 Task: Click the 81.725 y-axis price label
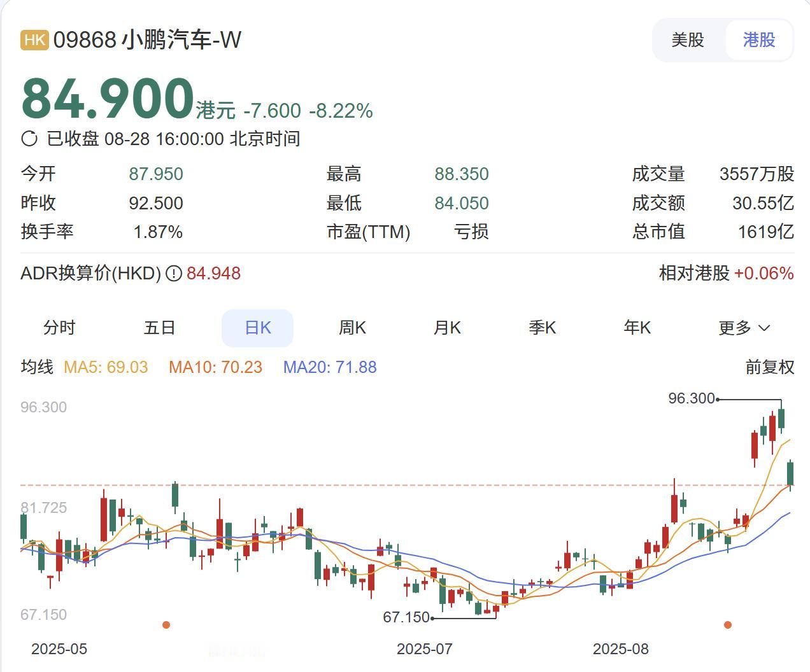click(43, 508)
